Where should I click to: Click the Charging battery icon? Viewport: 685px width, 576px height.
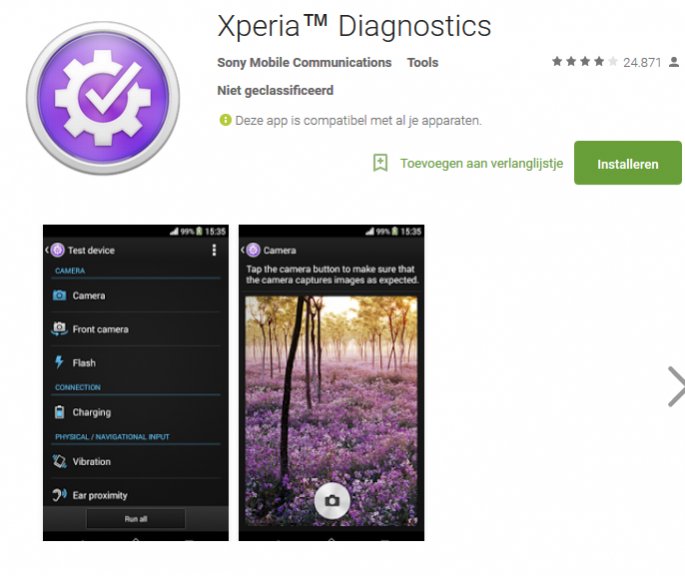59,412
